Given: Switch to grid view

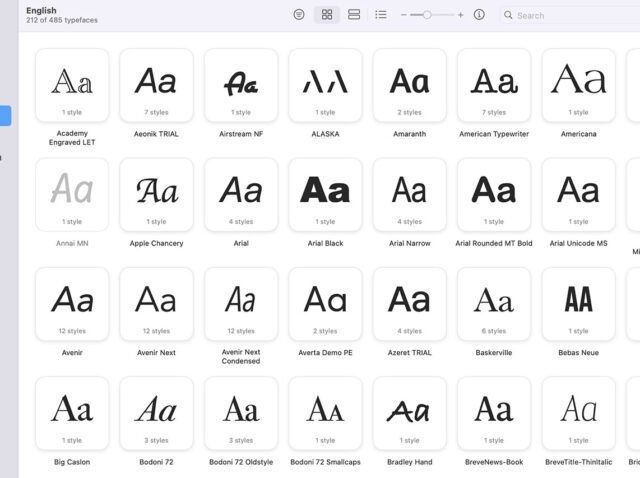Looking at the screenshot, I should click(x=326, y=15).
